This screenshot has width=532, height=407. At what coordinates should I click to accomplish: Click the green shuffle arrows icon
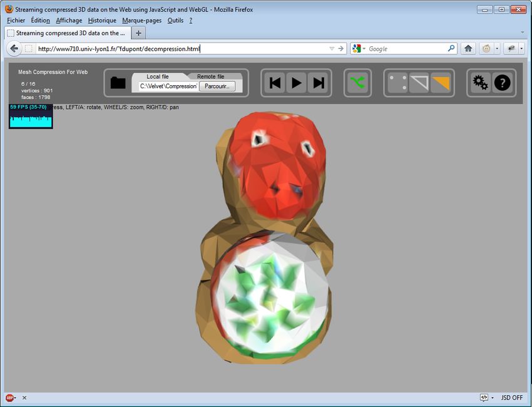357,83
